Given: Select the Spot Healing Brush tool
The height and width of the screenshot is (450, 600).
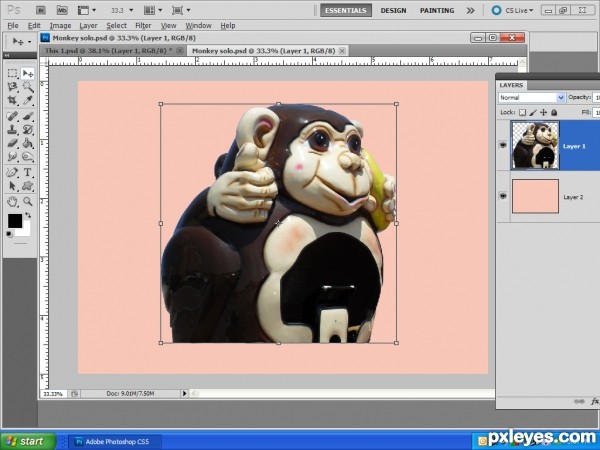Looking at the screenshot, I should point(13,116).
